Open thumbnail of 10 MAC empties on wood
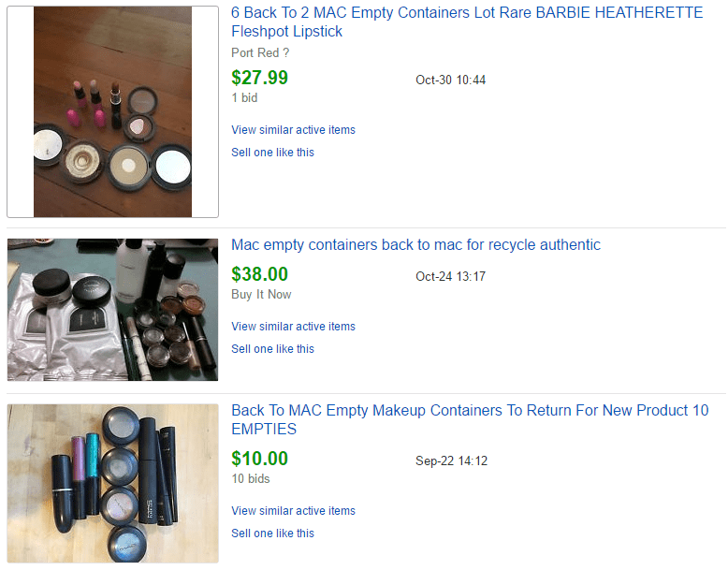 tap(113, 484)
